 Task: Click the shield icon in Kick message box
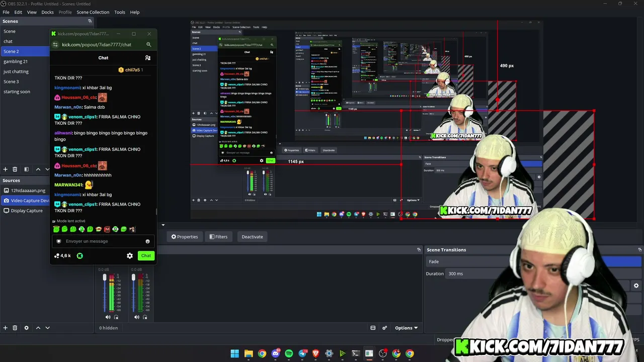tap(59, 241)
